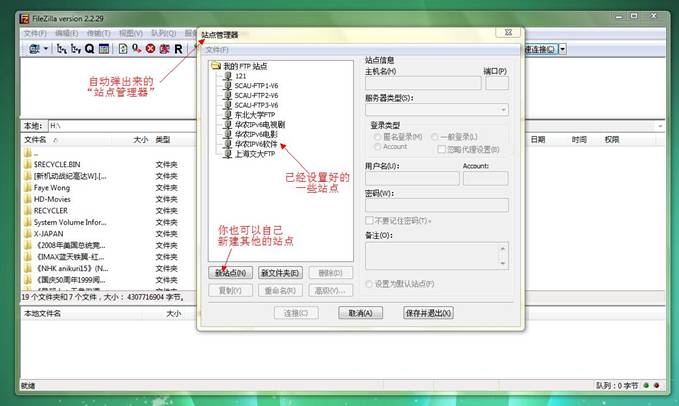Open the 文件(F) menu in main window
The image size is (679, 406).
35,33
